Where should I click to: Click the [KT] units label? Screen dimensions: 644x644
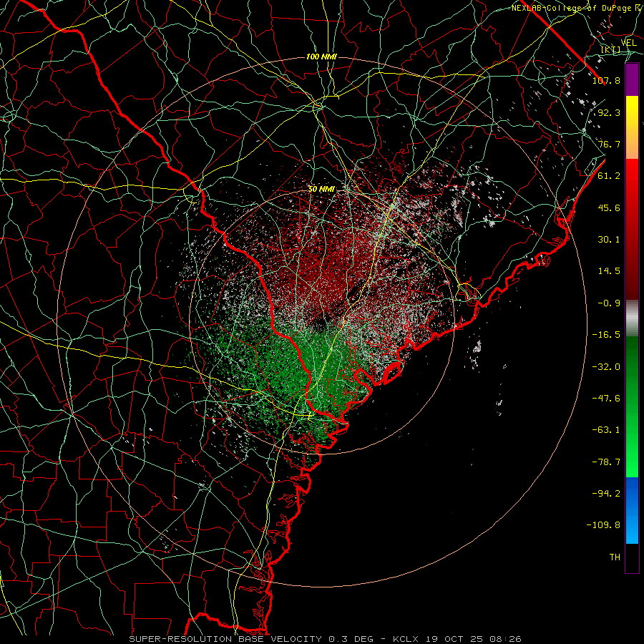(610, 49)
